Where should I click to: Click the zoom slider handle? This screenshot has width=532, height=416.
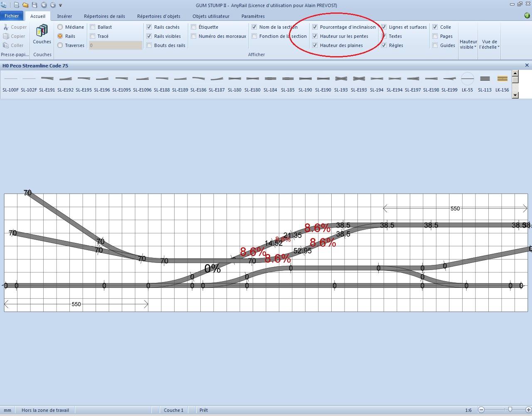(x=510, y=410)
